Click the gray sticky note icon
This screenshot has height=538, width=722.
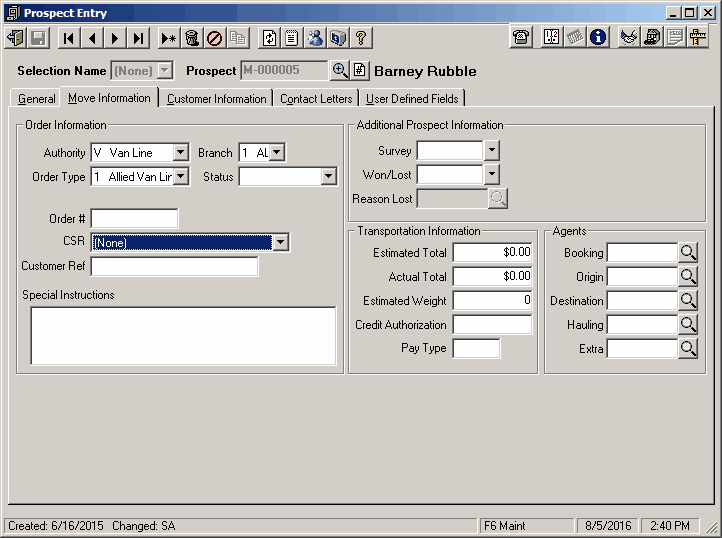675,37
